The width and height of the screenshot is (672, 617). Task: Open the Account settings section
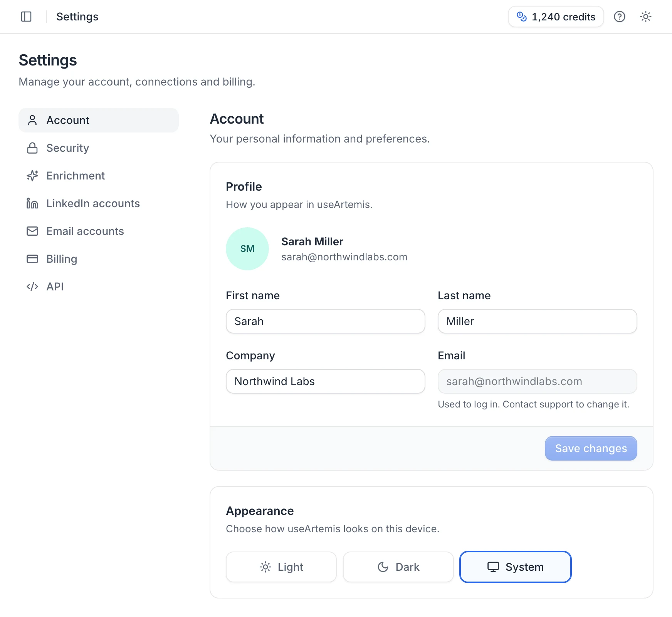(x=99, y=120)
